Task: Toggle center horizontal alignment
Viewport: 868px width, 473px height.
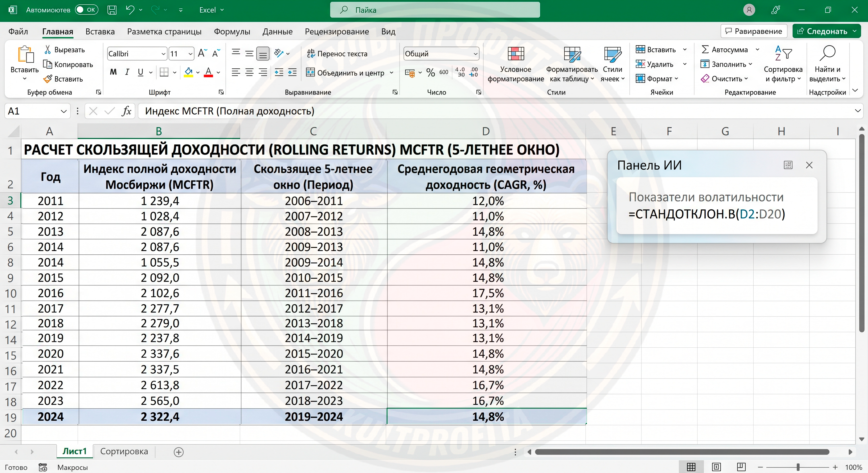Action: [x=249, y=72]
